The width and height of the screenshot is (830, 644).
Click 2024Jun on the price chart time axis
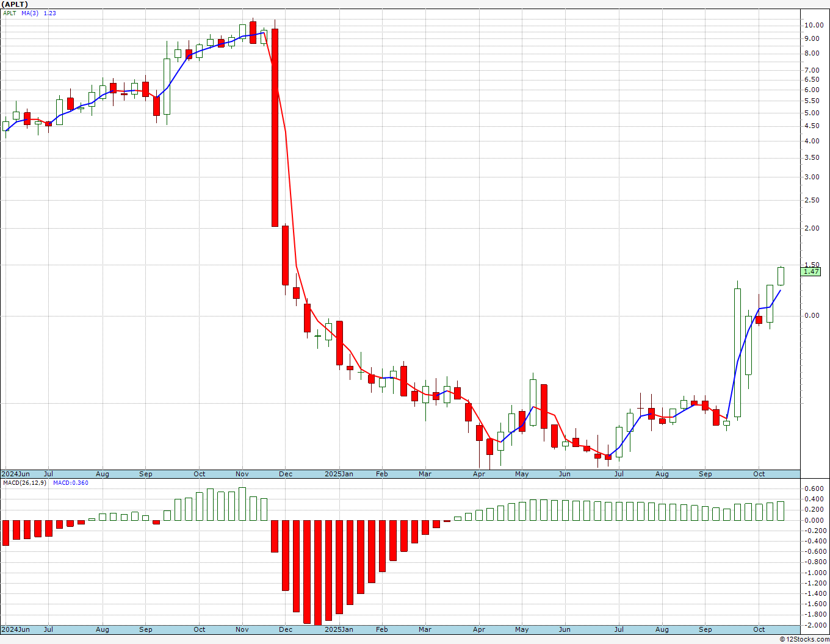point(16,474)
